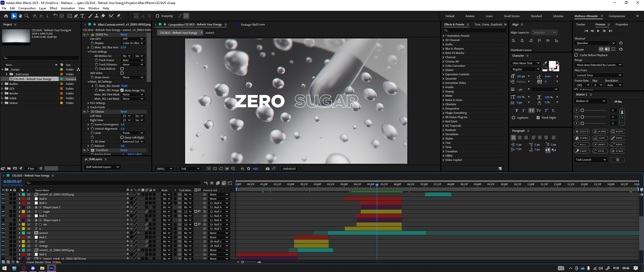
Task: Click the first Motion 2 slider handle
Action: click(582, 110)
